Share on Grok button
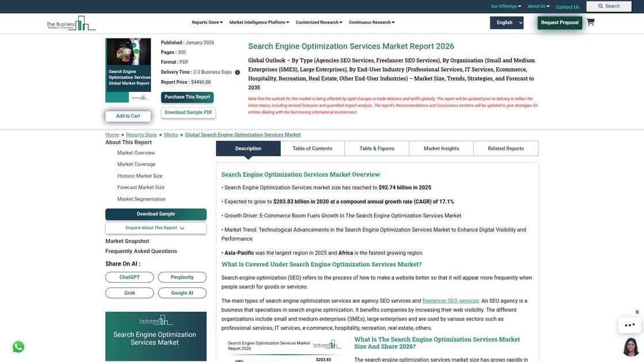644x362 pixels. point(129,293)
